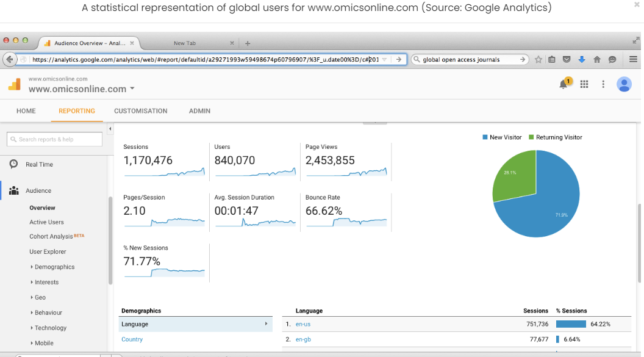
Task: Select the Language demographics row arrow
Action: click(x=266, y=323)
